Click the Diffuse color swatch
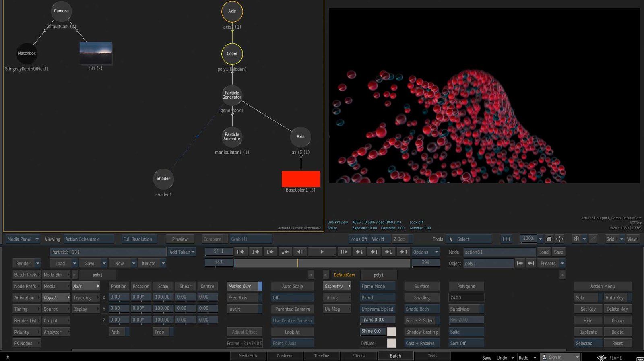The height and width of the screenshot is (361, 644). pos(391,343)
